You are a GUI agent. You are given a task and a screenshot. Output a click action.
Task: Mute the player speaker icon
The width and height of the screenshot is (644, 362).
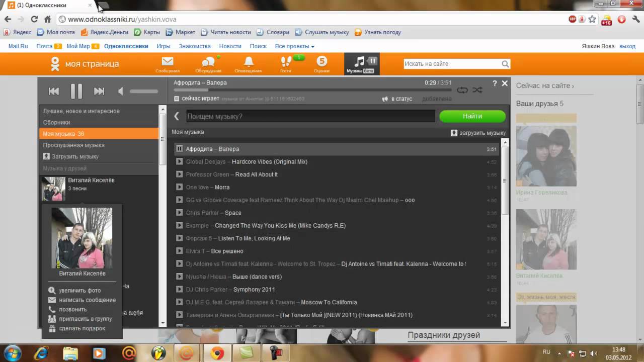pyautogui.click(x=120, y=91)
